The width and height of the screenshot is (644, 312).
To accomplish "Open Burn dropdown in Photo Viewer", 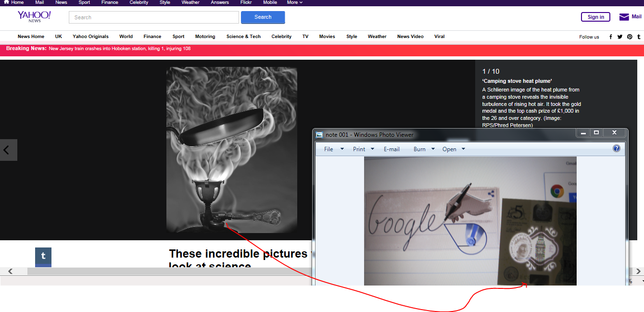I will point(424,149).
